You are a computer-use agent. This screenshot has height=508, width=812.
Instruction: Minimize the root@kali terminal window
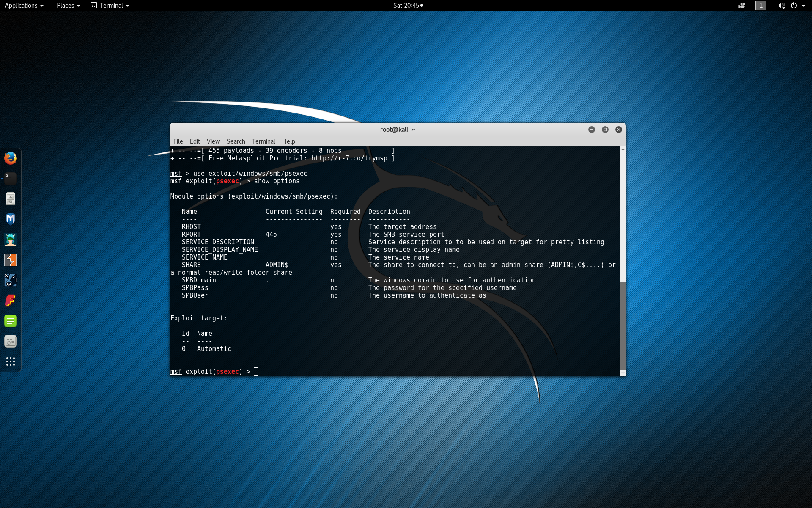592,130
